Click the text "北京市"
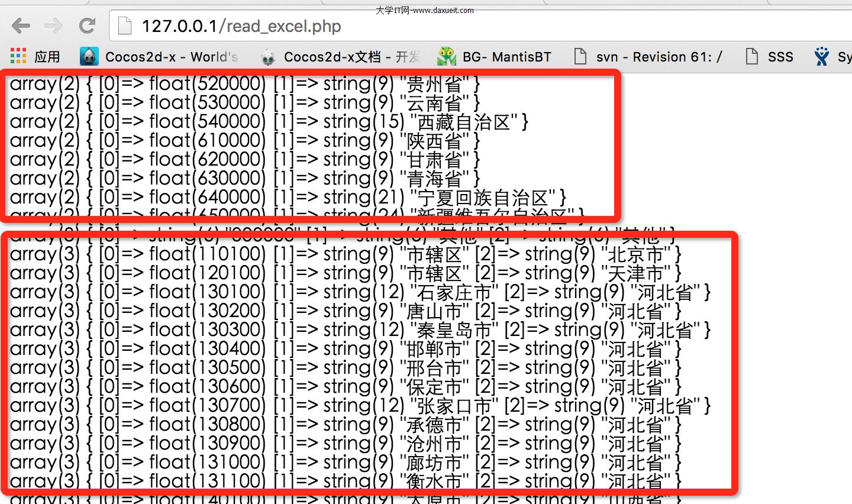Viewport: 852px width, 504px height. tap(636, 254)
